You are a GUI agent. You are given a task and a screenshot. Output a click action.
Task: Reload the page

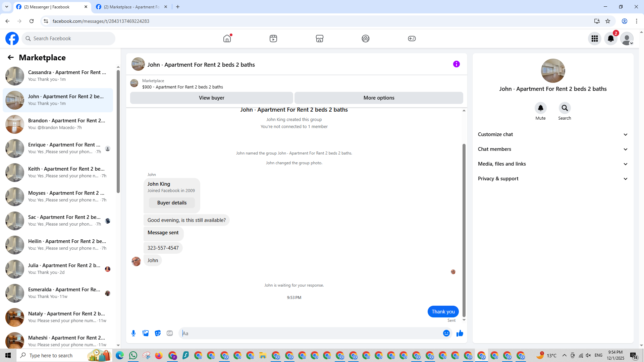coord(32,21)
